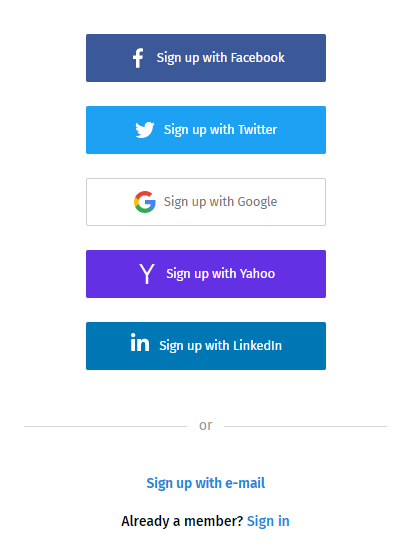Click the multicolor Google "G" logo
The image size is (409, 557).
[145, 202]
